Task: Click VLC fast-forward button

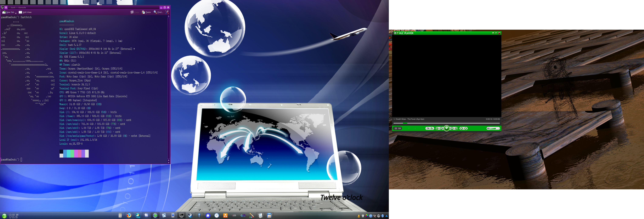Action: click(x=452, y=128)
